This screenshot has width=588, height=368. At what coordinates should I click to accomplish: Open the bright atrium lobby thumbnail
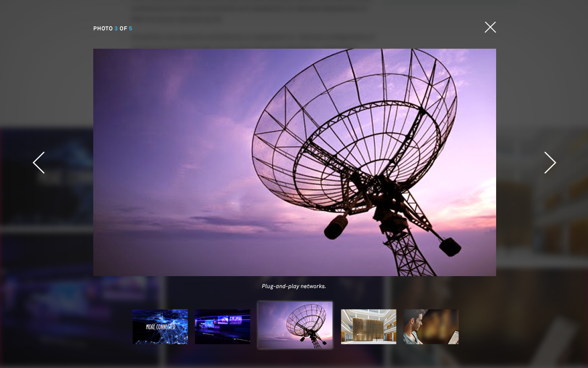368,327
